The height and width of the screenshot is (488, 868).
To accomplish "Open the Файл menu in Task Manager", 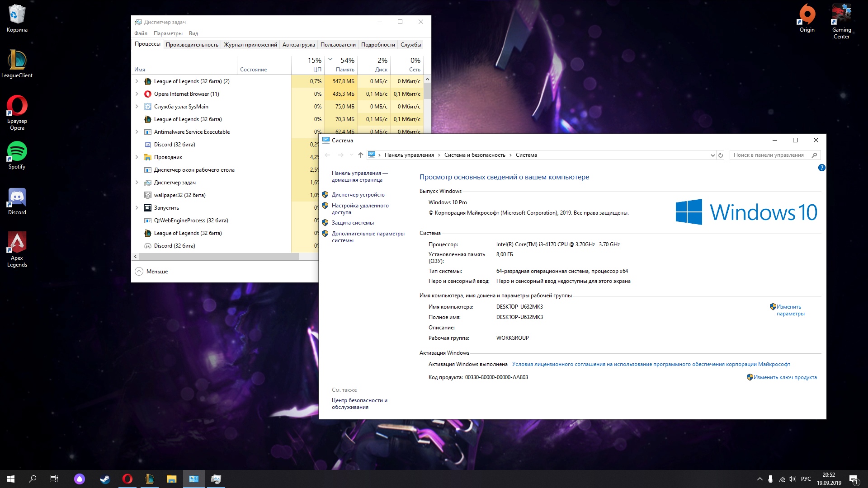I will [141, 33].
